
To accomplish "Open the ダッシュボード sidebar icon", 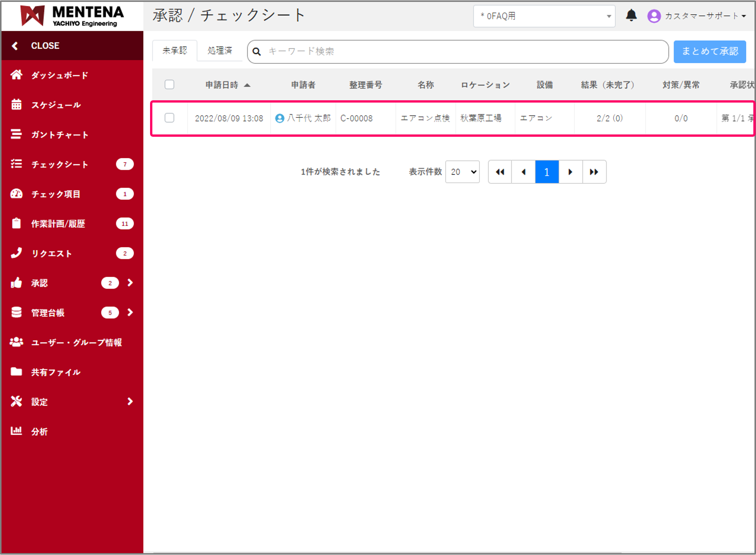I will tap(17, 75).
